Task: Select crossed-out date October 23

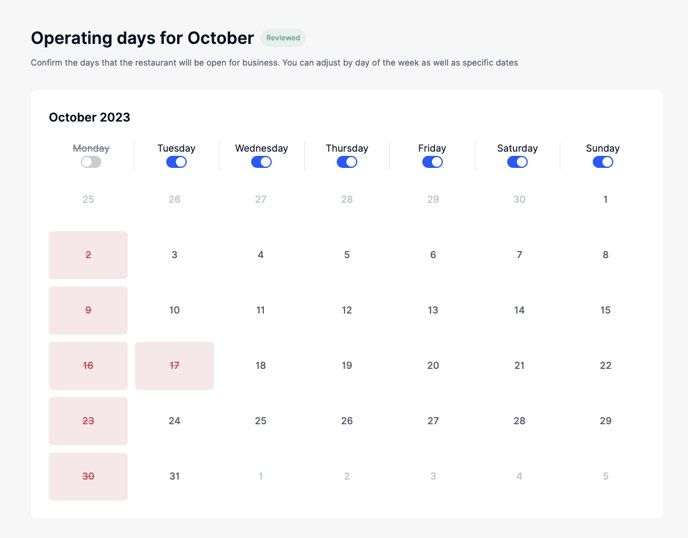Action: click(x=88, y=421)
